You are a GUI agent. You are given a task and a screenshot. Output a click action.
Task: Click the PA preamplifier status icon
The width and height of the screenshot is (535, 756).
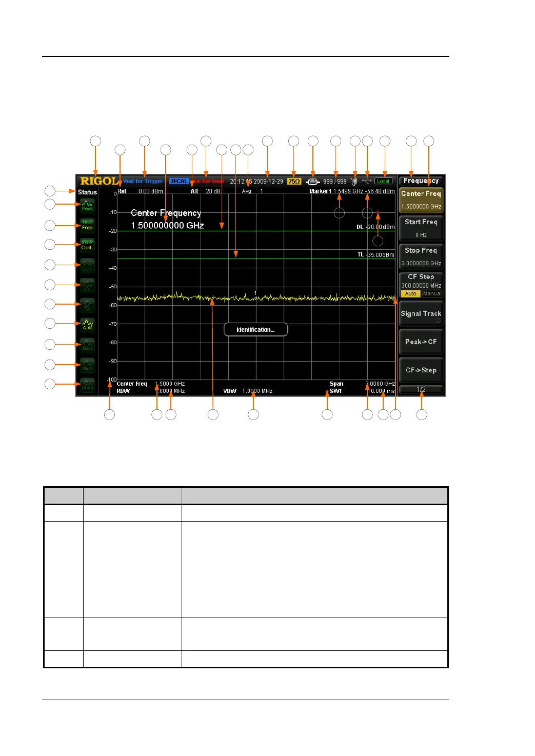[x=87, y=305]
